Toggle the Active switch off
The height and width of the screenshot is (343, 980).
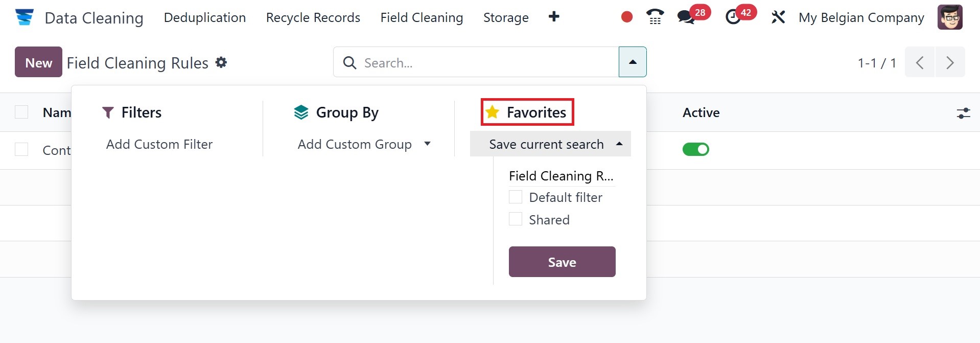tap(696, 149)
